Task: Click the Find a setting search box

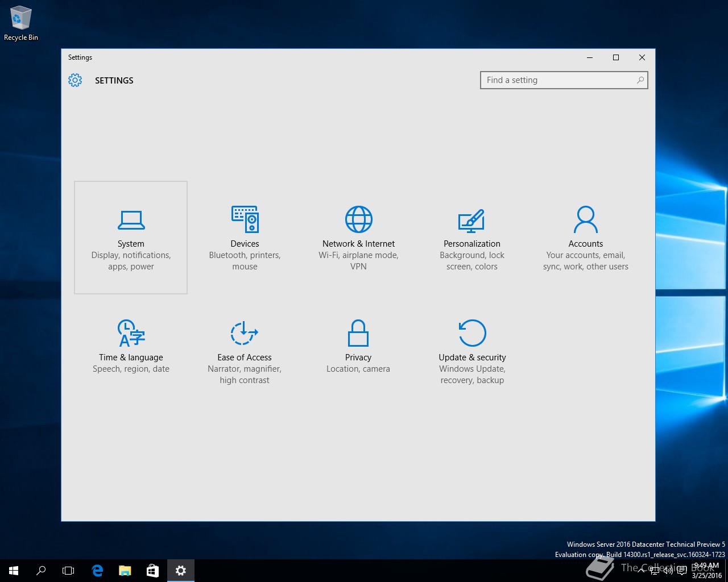Action: [x=564, y=80]
